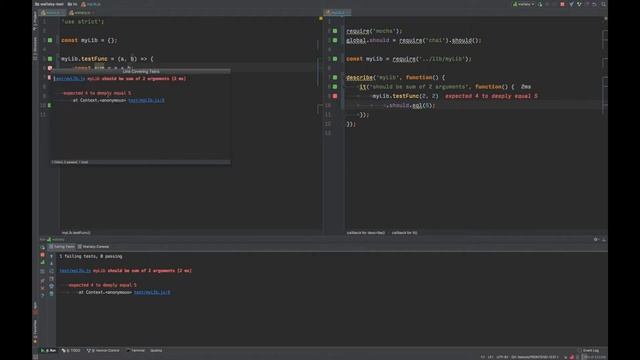Open test/myLib.js link in Failing Tests panel
640x360 pixels.
75,271
